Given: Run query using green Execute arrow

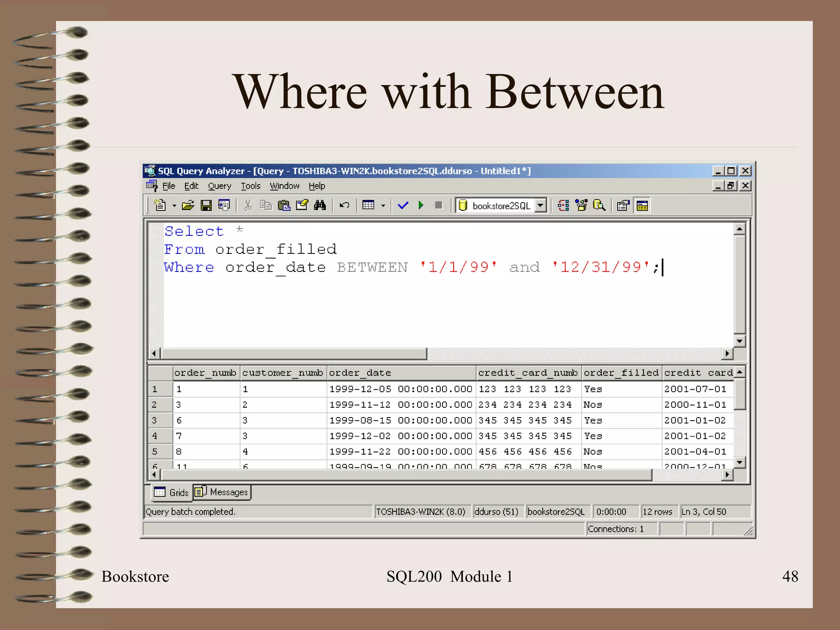Looking at the screenshot, I should click(421, 205).
